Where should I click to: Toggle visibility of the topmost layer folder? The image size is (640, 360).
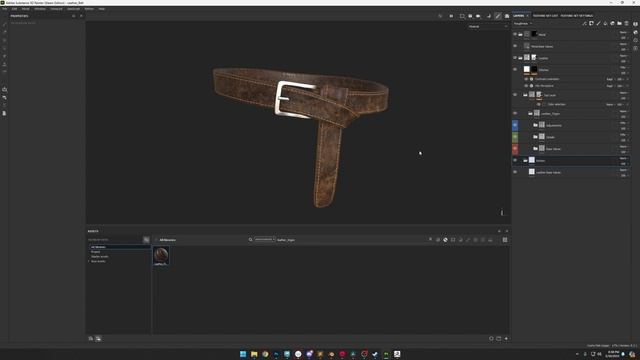(x=515, y=34)
